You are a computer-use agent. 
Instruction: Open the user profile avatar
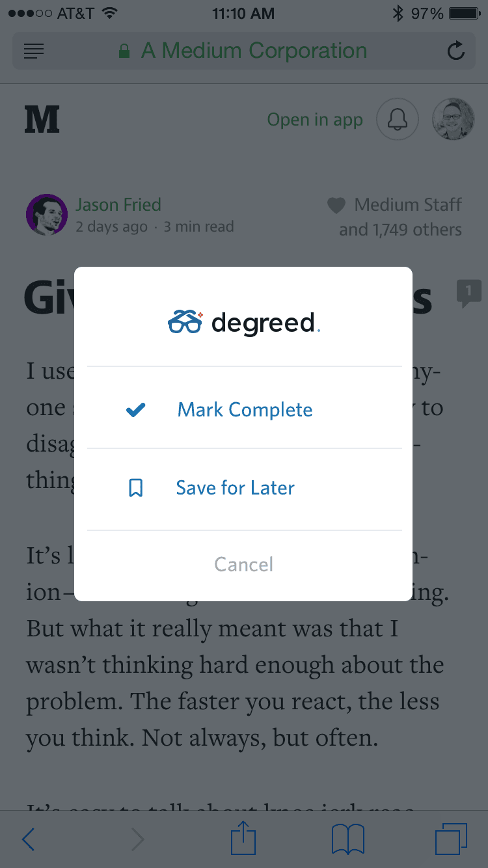(454, 119)
